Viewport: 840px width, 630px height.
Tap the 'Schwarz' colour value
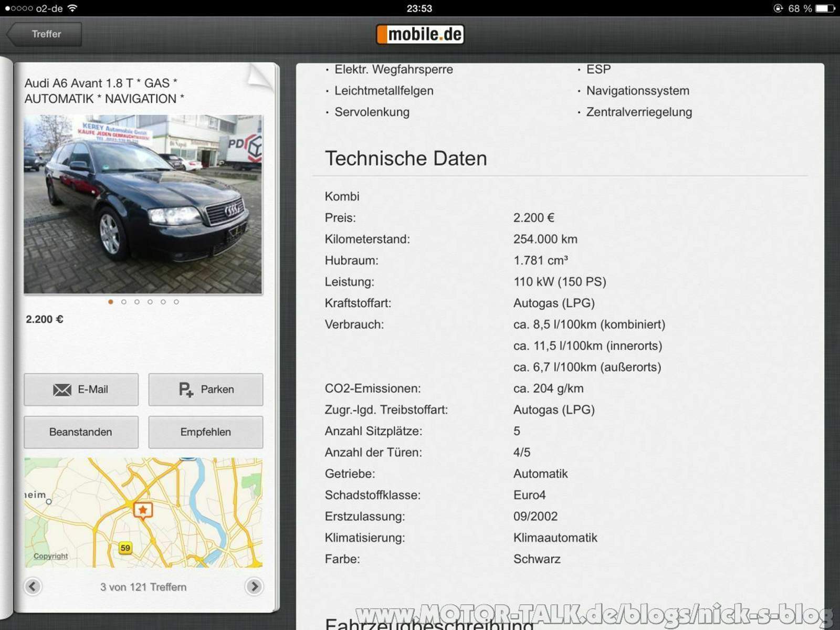537,559
